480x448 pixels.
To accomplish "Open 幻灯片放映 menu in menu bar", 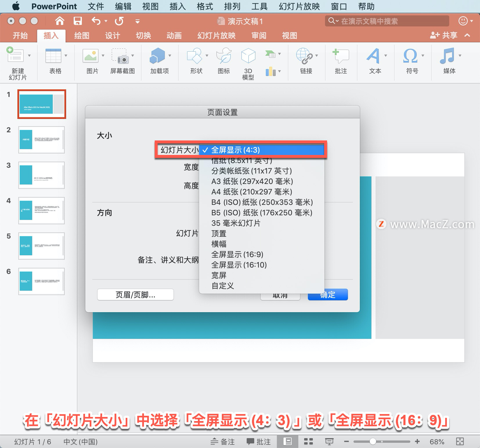I will [299, 6].
